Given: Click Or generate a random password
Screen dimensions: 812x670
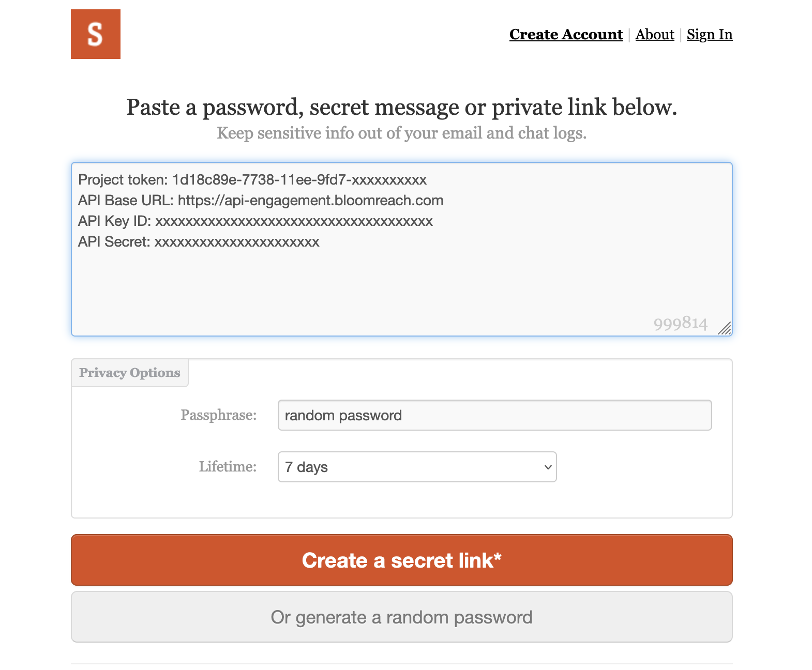Looking at the screenshot, I should (402, 617).
